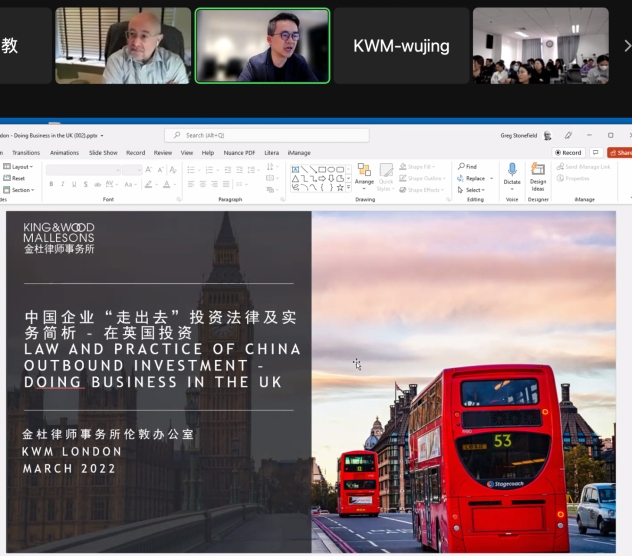Switch to the Slide Show tab
Screen dimensions: 632x557
(103, 153)
